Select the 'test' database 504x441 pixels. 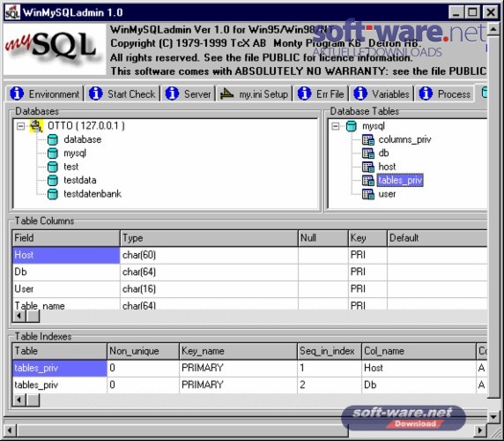pos(70,167)
